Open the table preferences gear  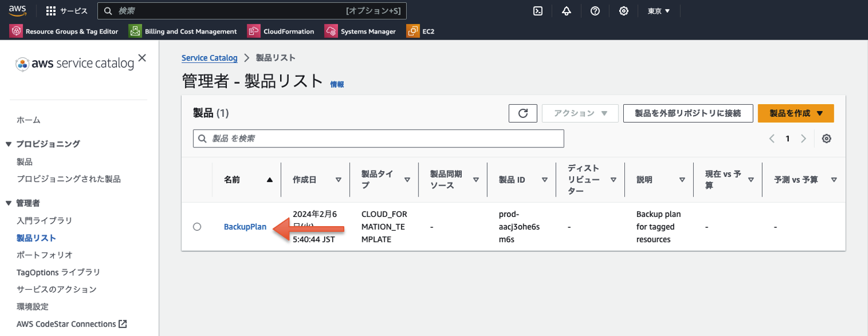(826, 138)
